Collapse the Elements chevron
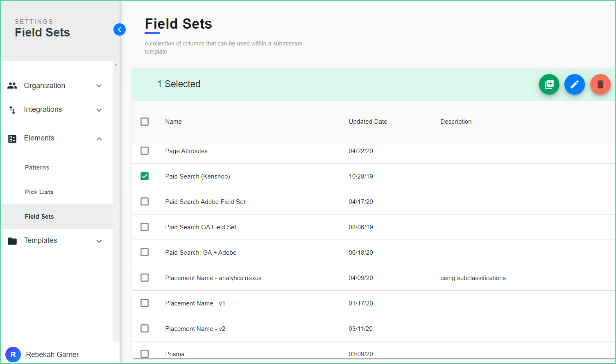This screenshot has width=616, height=364. [99, 139]
